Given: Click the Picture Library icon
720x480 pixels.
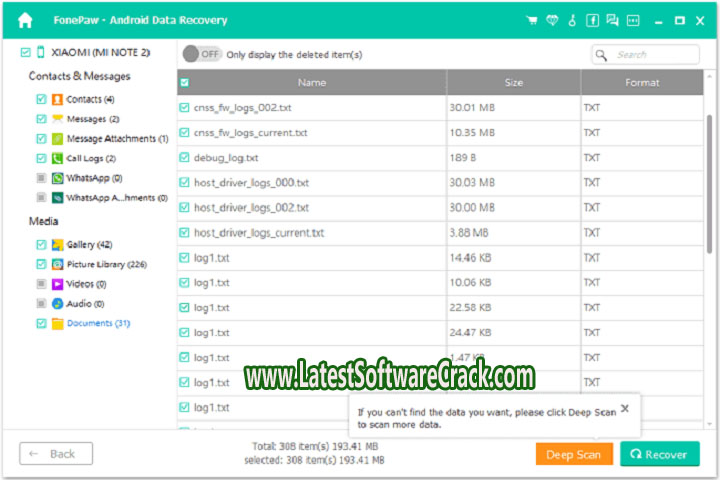Looking at the screenshot, I should tap(57, 265).
